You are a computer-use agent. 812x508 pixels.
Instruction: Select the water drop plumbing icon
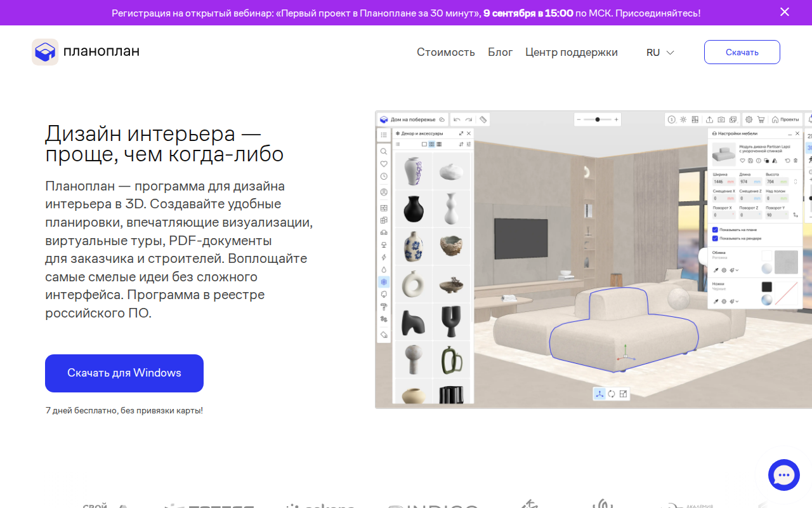pos(384,269)
